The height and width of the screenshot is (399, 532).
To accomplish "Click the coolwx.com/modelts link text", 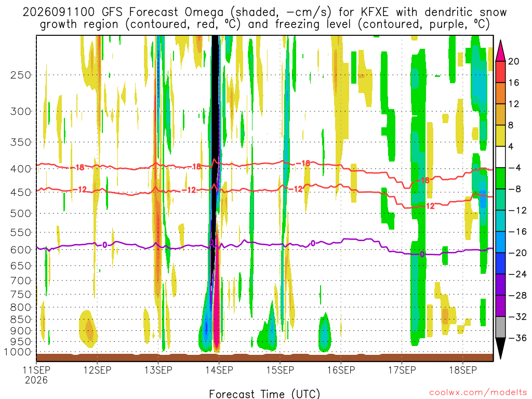I will click(478, 393).
